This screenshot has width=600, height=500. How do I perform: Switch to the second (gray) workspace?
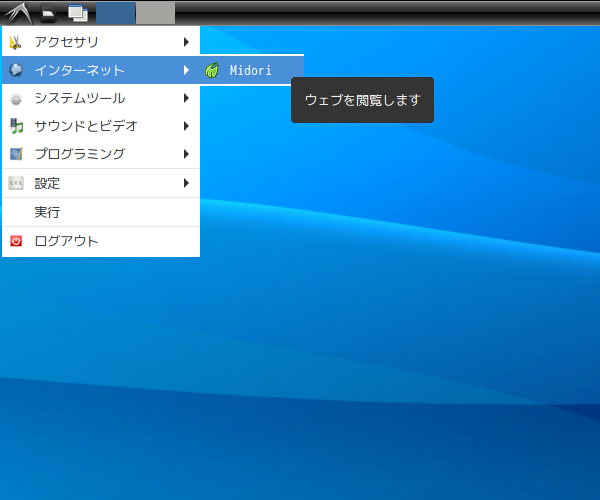coord(156,13)
